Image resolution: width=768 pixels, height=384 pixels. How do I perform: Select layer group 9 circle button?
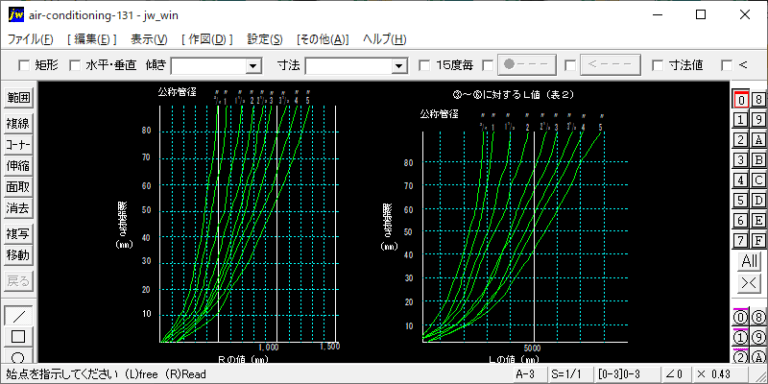[x=758, y=337]
